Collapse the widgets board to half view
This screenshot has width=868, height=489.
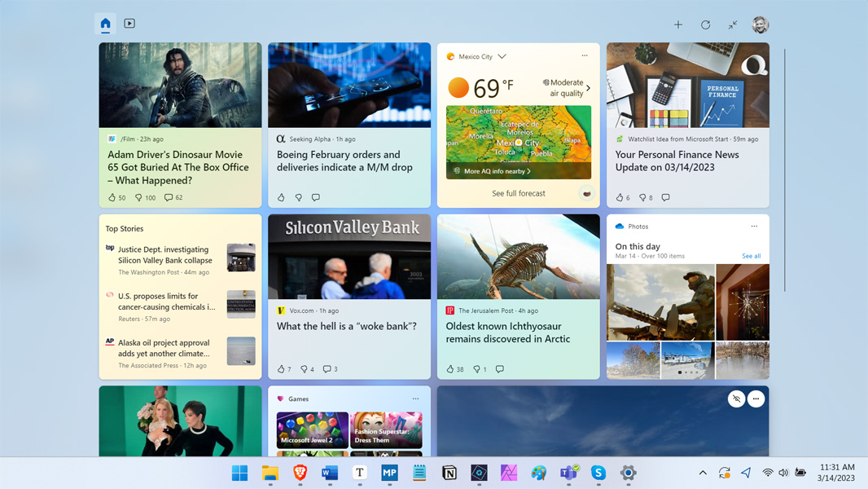[x=733, y=24]
